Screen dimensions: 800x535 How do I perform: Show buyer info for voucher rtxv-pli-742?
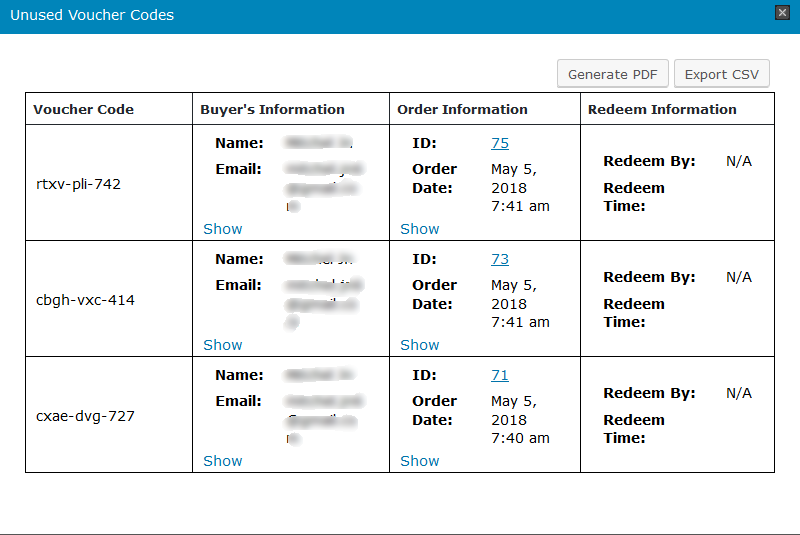222,229
